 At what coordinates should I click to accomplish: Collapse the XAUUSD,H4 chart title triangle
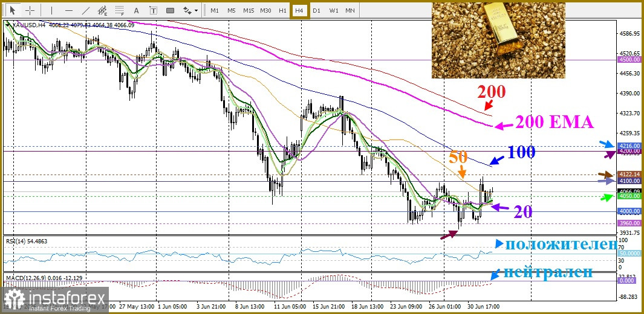(x=9, y=25)
